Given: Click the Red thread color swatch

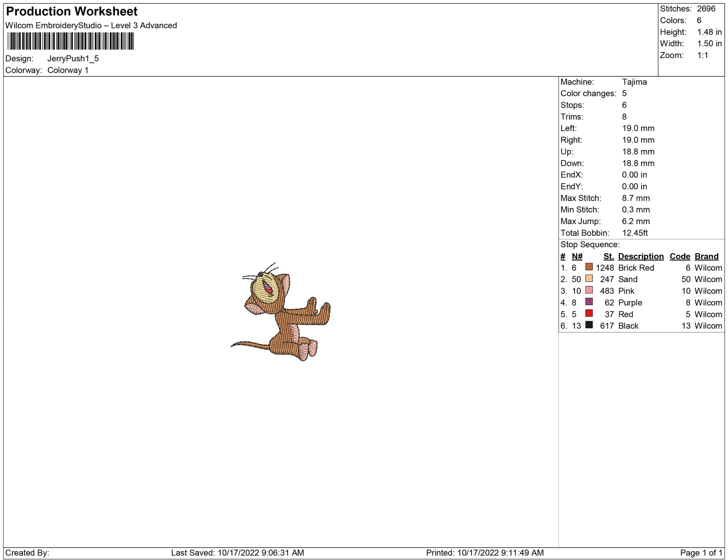Looking at the screenshot, I should pyautogui.click(x=589, y=313).
